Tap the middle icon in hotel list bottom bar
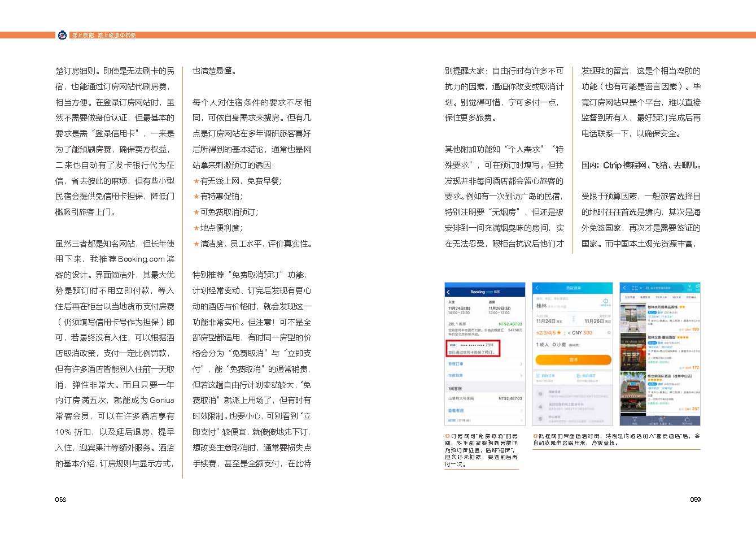Screen dimensions: 756x534 661,420
